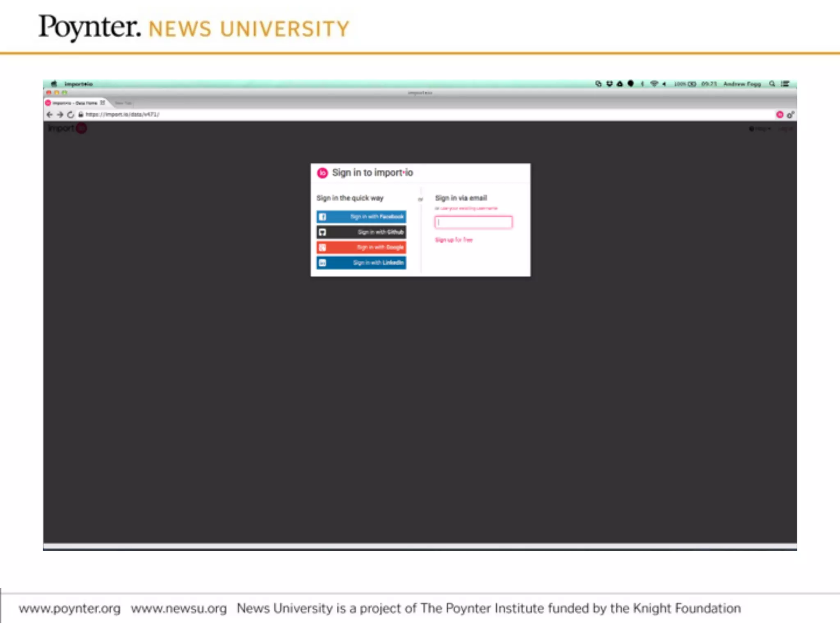The height and width of the screenshot is (630, 840).
Task: Expand the Help dropdown in header
Action: click(760, 129)
